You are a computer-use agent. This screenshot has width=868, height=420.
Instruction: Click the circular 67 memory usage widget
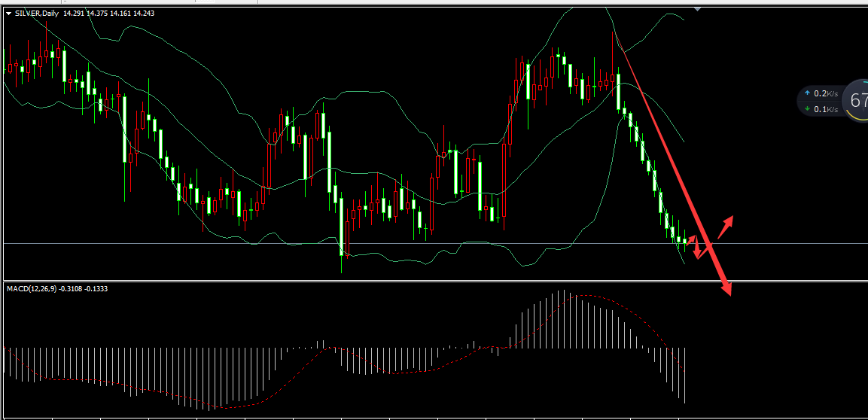point(857,100)
